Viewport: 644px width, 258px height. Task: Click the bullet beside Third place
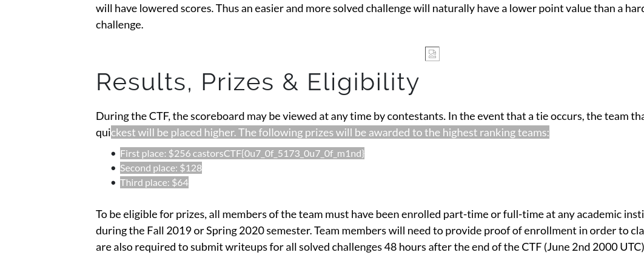[113, 183]
